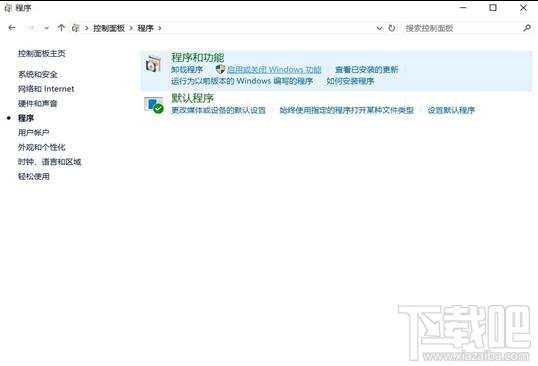Screen dimensions: 538x366
Task: Open 硬件和声音 category
Action: click(38, 104)
